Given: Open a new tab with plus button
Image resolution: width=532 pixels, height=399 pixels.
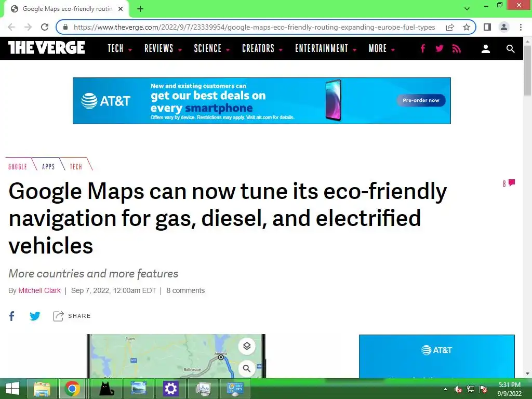Looking at the screenshot, I should click(x=140, y=9).
